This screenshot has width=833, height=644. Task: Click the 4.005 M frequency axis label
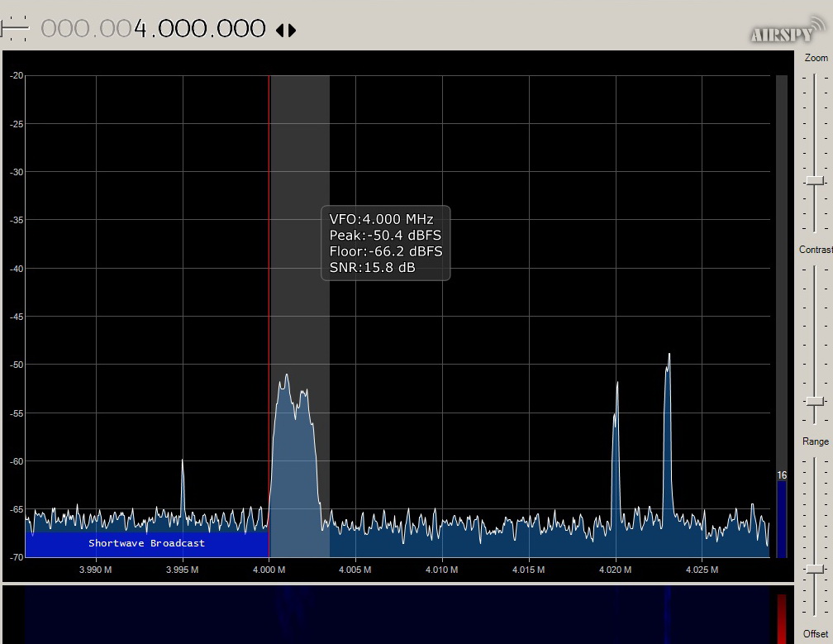[x=355, y=570]
